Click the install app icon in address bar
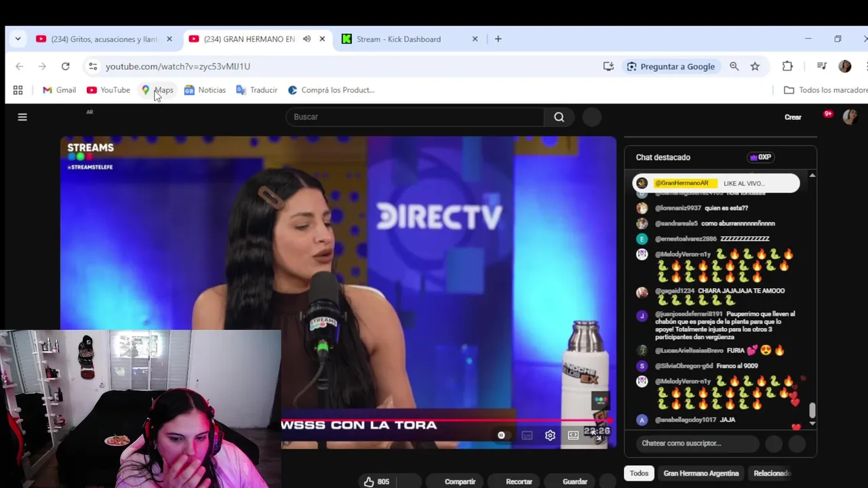 [608, 66]
